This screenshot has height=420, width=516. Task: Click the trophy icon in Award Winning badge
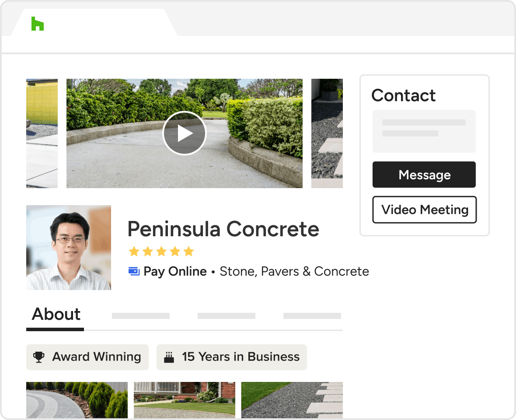39,357
